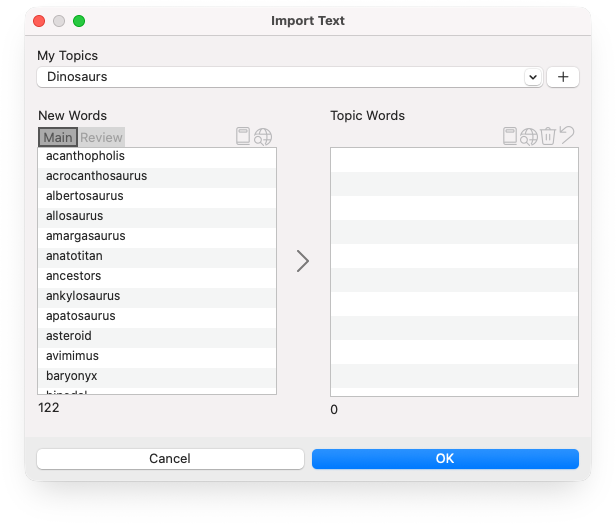Select the word acrocanthosaurus
This screenshot has height=524, width=616.
157,176
